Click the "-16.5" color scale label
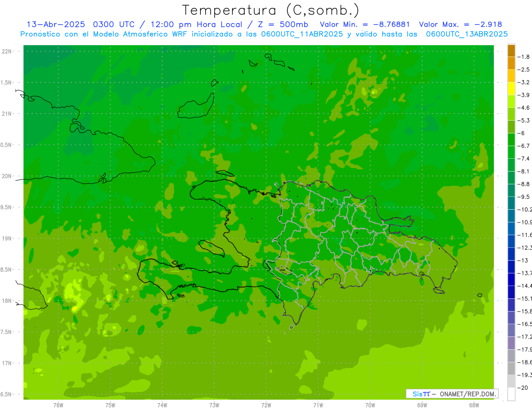This screenshot has width=532, height=411. pos(525,324)
